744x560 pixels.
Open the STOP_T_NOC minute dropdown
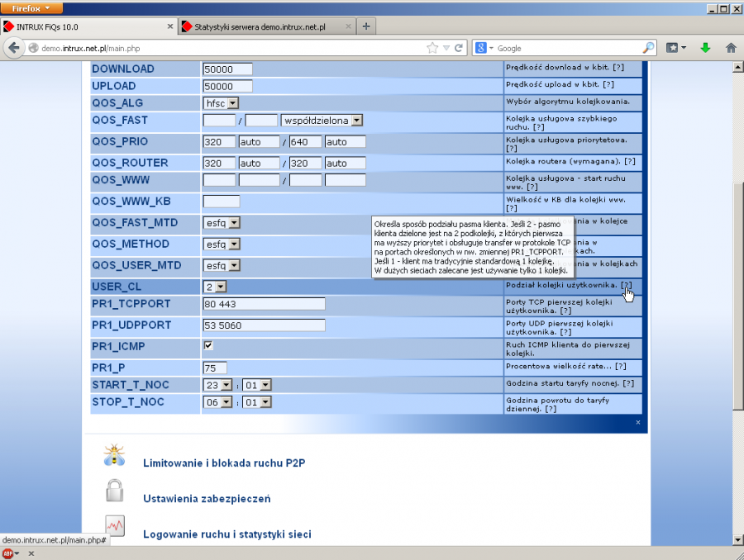(x=257, y=402)
